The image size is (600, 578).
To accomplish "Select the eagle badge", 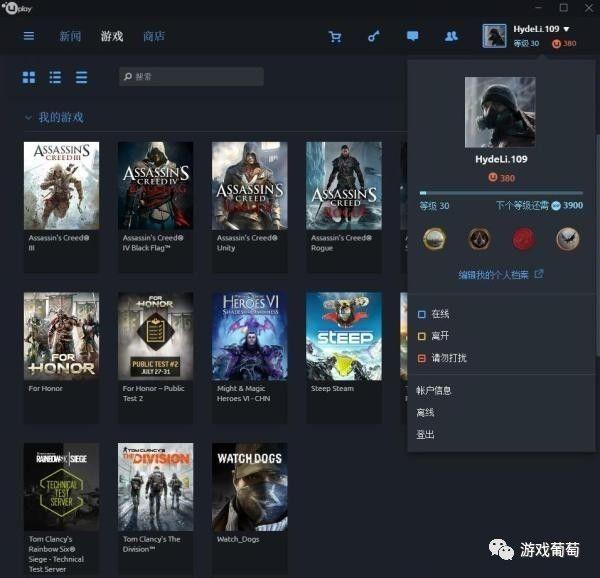I will point(567,239).
